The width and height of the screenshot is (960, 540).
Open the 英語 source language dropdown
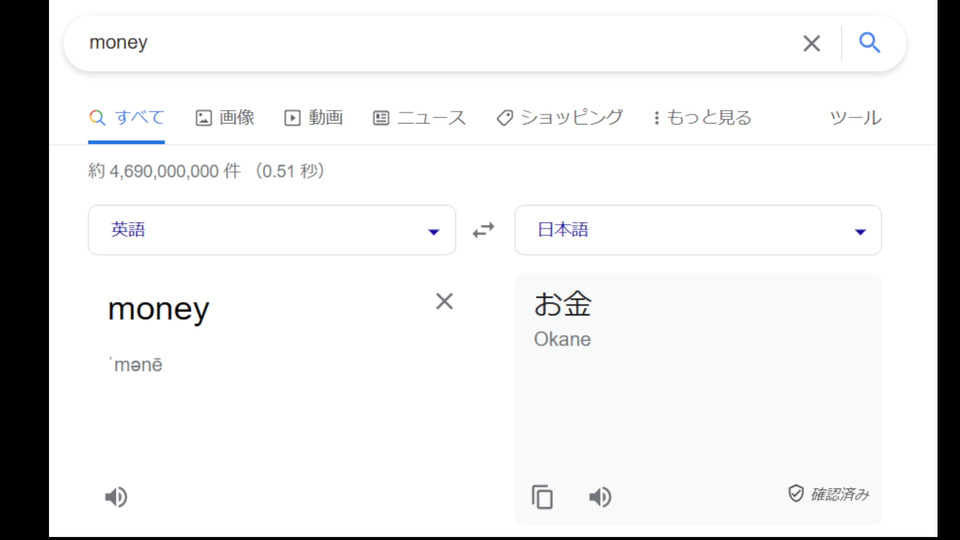tap(272, 230)
